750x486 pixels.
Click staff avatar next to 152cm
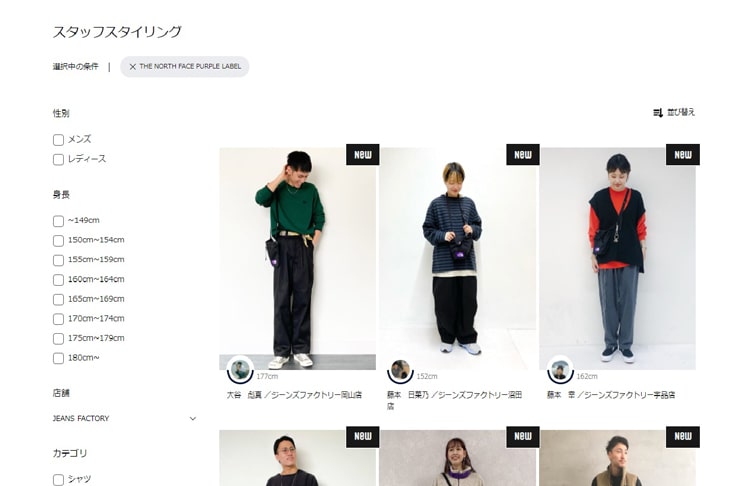[400, 370]
